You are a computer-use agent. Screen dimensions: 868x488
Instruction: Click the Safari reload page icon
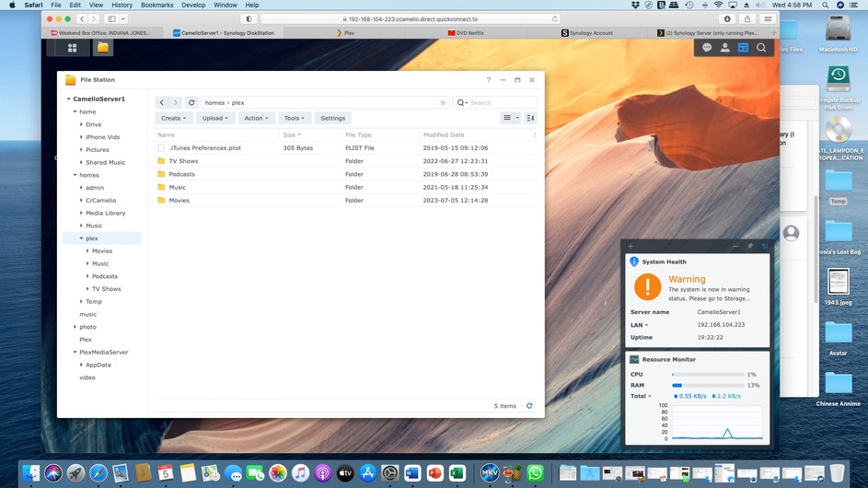point(554,18)
